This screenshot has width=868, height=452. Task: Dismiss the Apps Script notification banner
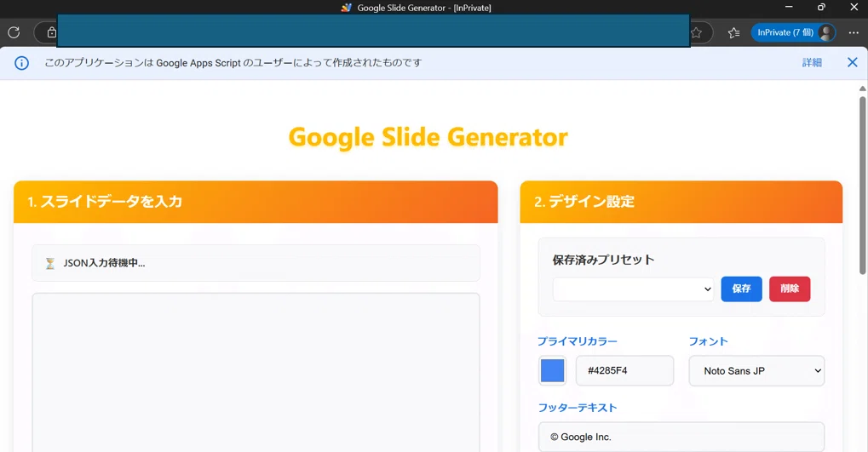pyautogui.click(x=853, y=62)
